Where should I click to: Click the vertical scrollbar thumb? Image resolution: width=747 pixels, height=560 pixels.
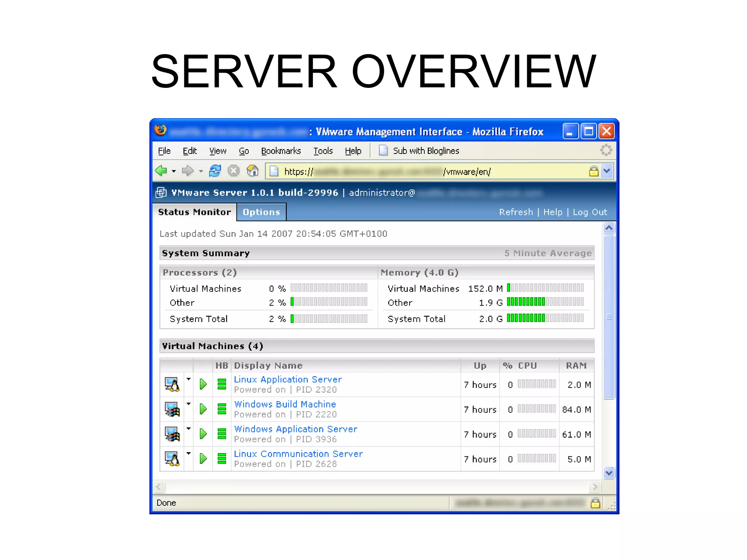(609, 317)
